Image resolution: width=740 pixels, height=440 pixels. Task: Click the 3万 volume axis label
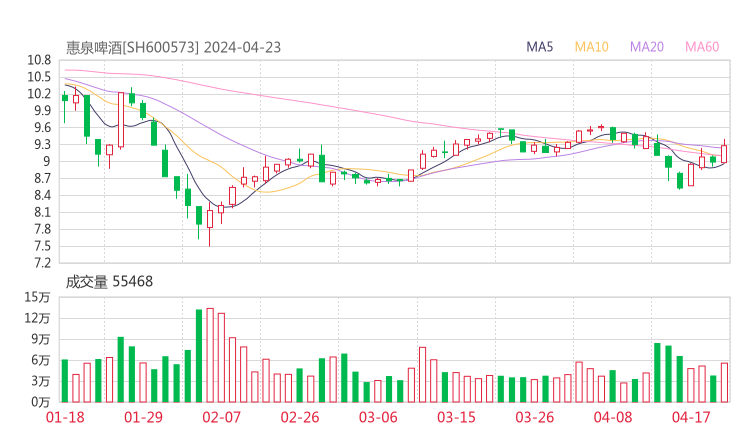pyautogui.click(x=41, y=381)
